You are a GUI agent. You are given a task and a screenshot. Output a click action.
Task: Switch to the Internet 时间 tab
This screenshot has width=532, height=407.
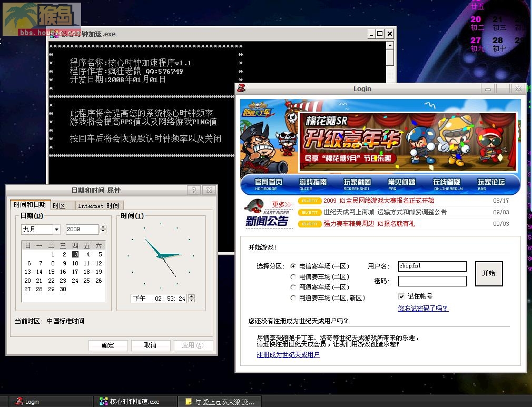coord(98,206)
